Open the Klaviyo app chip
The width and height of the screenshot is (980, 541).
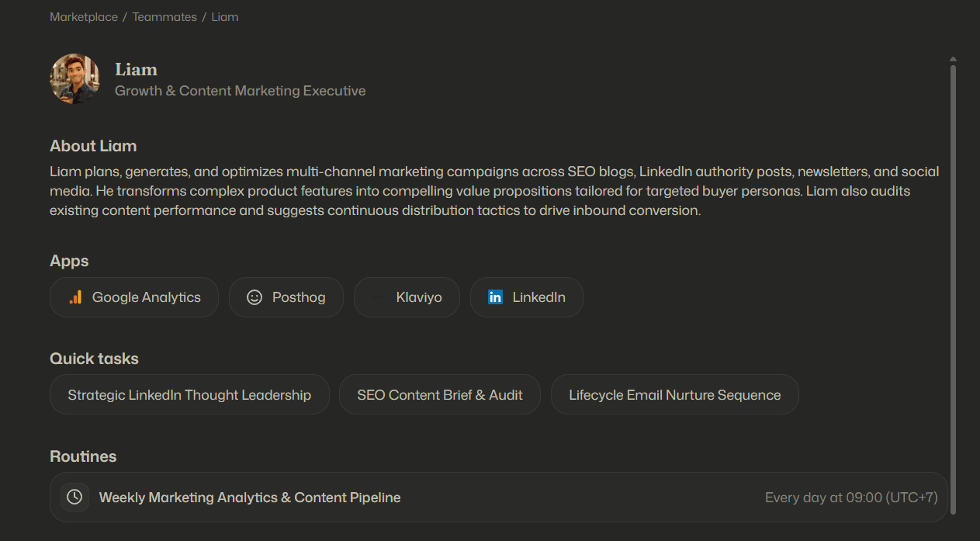(407, 297)
